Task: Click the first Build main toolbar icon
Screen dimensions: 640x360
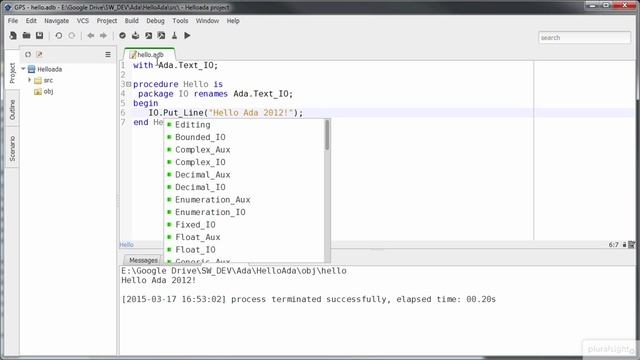Action: point(149,36)
